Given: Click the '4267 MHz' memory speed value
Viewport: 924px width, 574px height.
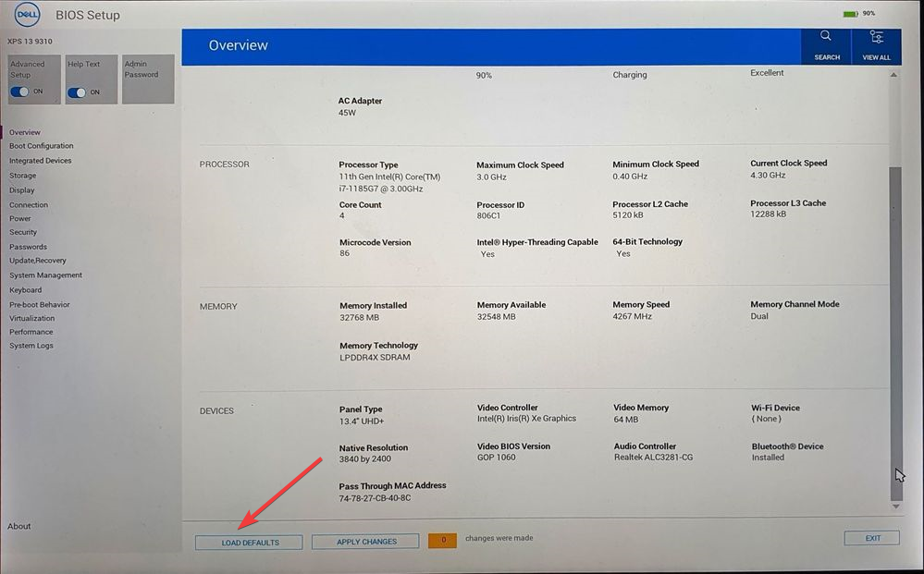Looking at the screenshot, I should click(x=633, y=317).
